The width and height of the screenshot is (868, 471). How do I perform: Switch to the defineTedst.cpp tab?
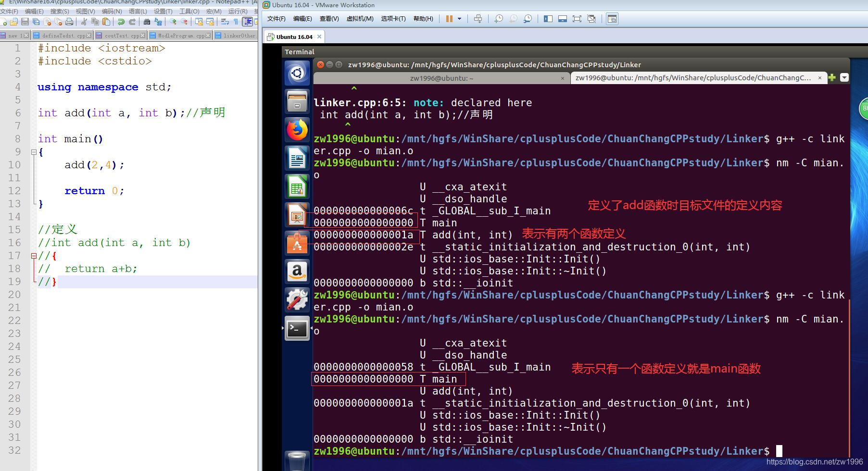[62, 36]
